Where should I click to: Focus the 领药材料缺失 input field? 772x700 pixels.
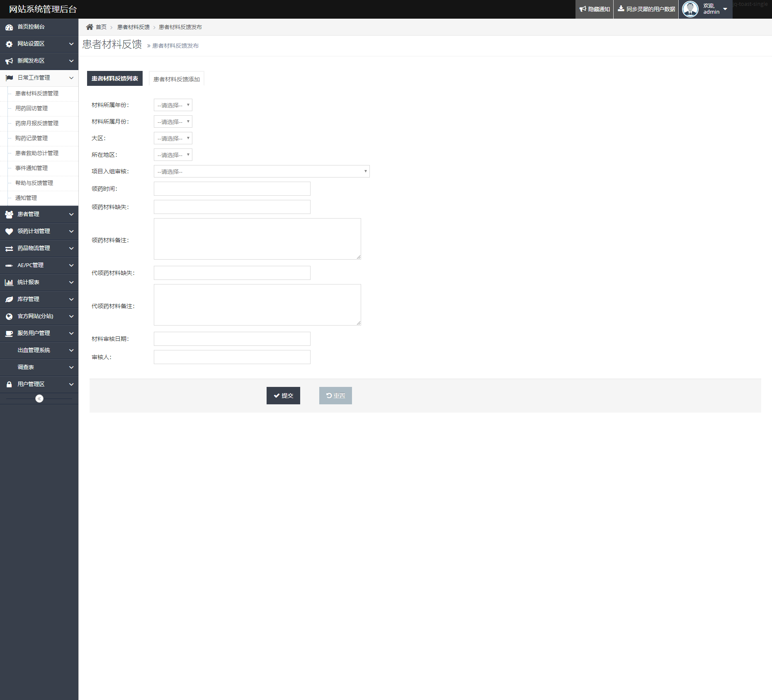click(x=232, y=207)
